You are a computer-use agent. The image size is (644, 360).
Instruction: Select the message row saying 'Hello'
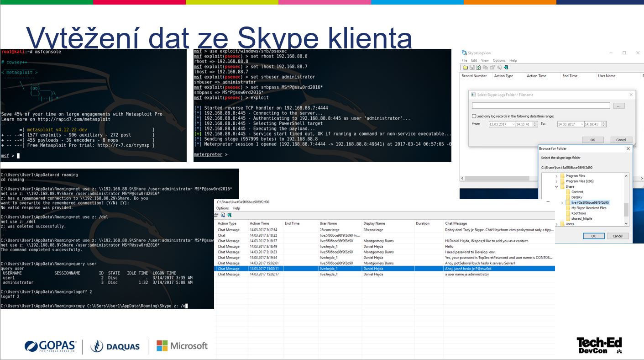click(x=385, y=246)
